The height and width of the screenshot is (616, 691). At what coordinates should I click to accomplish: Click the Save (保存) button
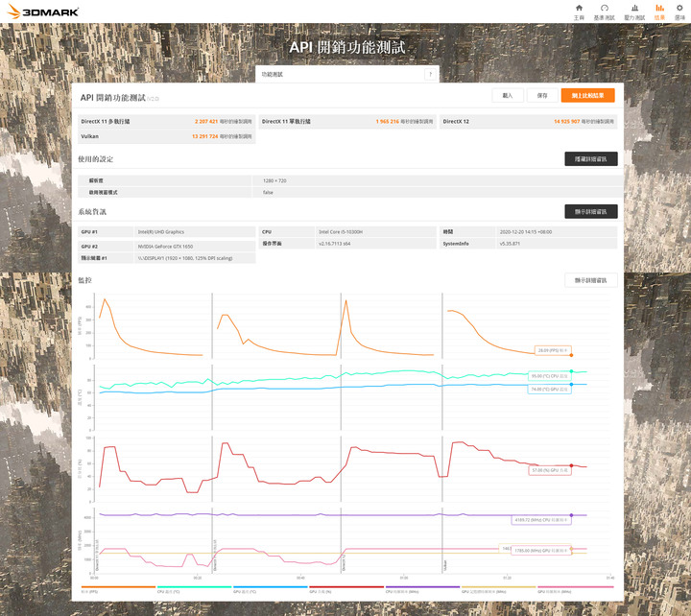coord(542,96)
